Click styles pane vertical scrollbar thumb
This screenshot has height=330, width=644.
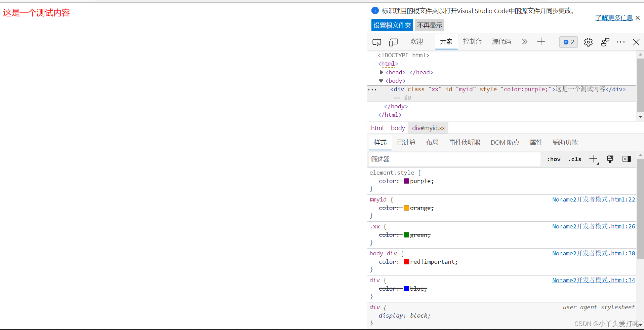[640, 209]
